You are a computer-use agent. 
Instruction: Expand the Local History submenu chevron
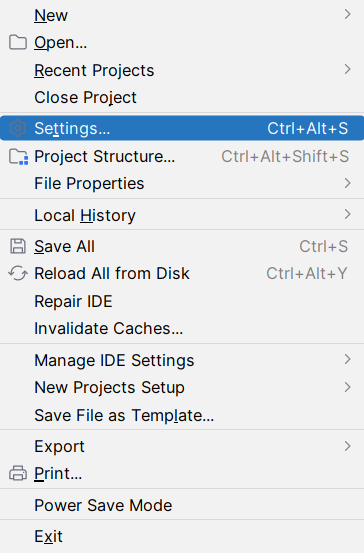point(347,214)
